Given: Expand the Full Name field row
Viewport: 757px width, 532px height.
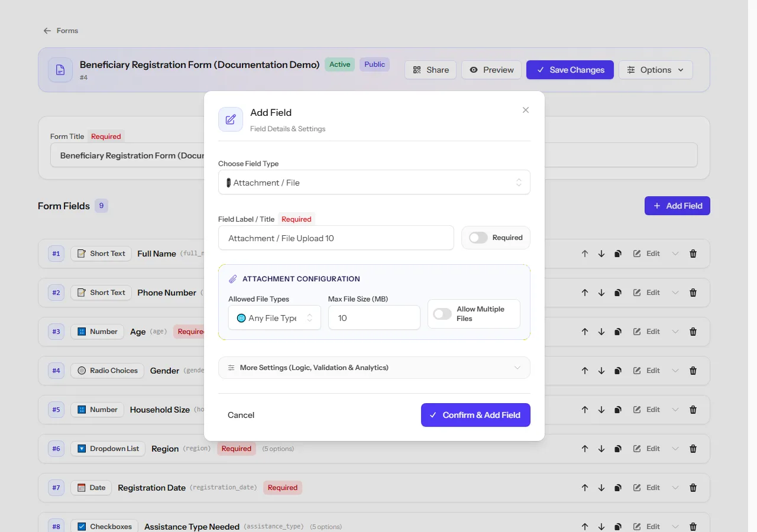Looking at the screenshot, I should pyautogui.click(x=675, y=254).
